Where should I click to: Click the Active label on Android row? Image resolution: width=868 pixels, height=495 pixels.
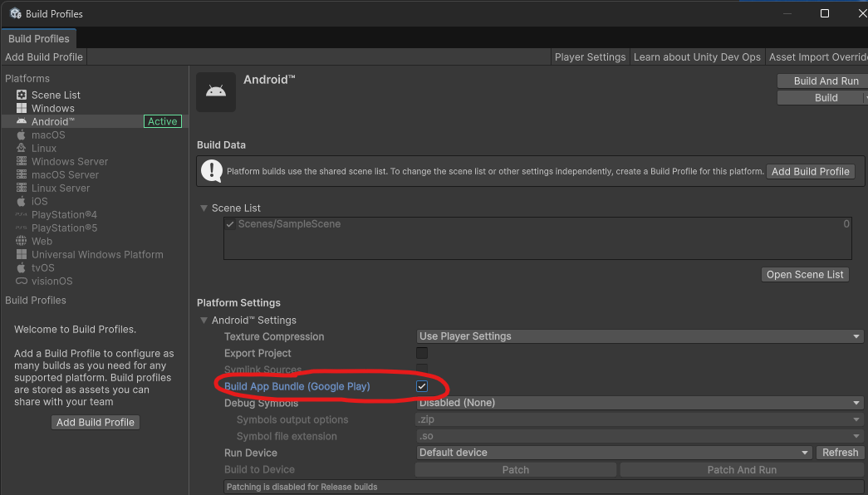[x=162, y=121]
